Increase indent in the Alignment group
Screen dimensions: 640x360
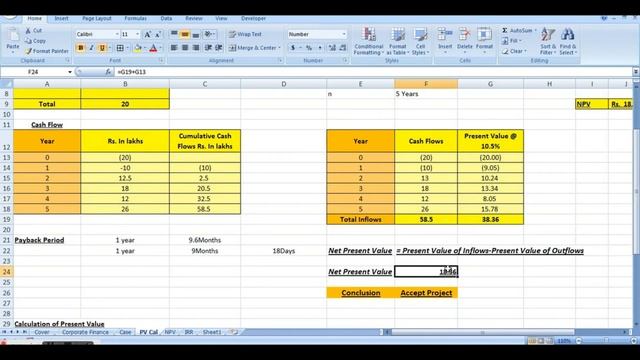[219, 48]
